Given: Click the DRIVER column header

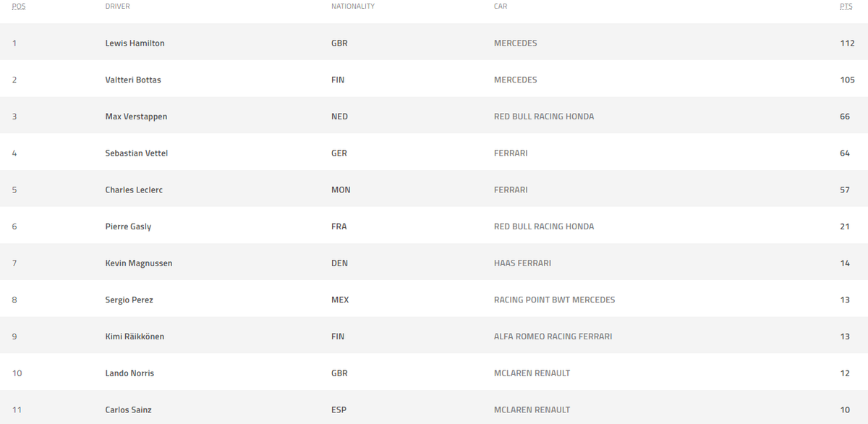Looking at the screenshot, I should (118, 7).
